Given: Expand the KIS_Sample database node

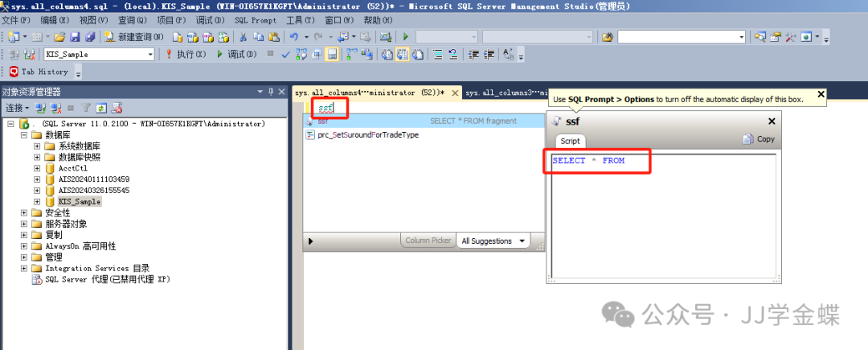Looking at the screenshot, I should pos(37,202).
